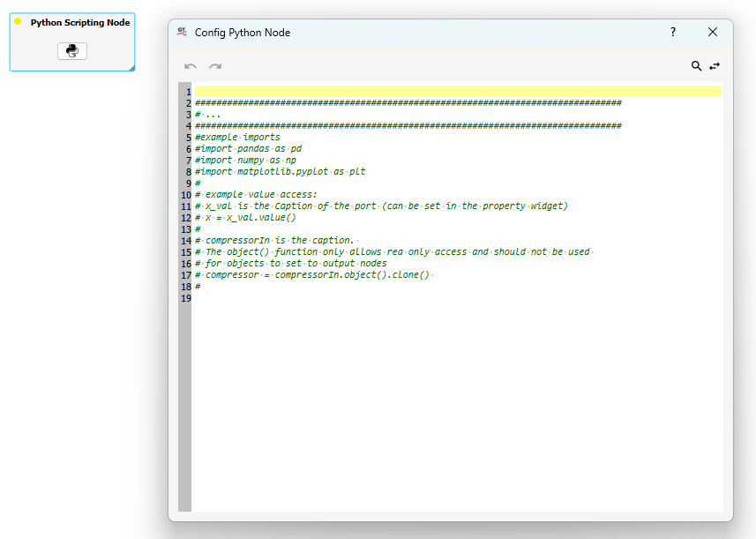Viewport: 756px width, 539px height.
Task: Click the Config Python Node title text
Action: pyautogui.click(x=243, y=33)
